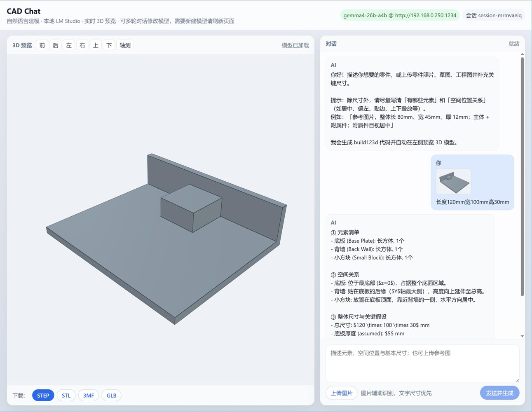This screenshot has height=412, width=532.
Task: Switch 3D preview to top view 上
Action: [x=96, y=45]
